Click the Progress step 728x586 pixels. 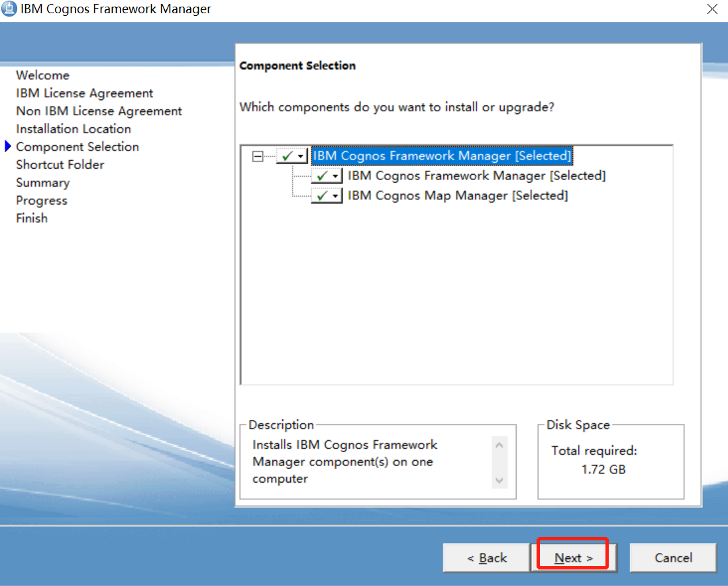[x=42, y=201]
